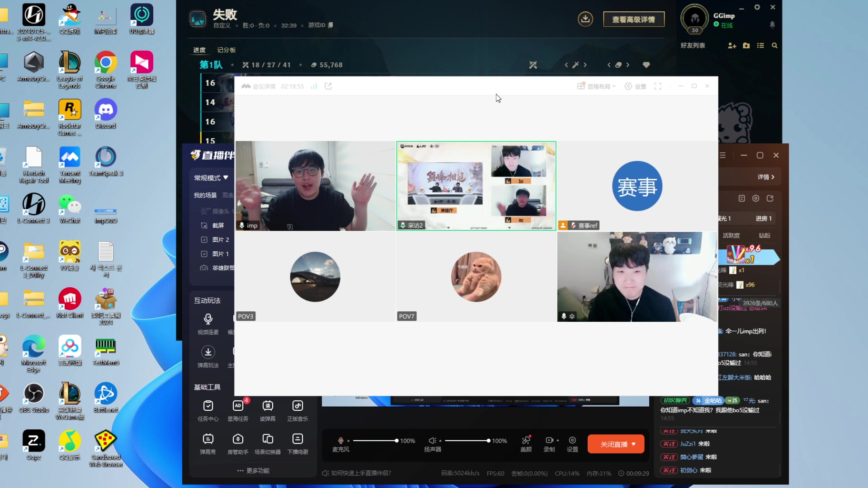
Task: Open 设置 in streaming bottom bar
Action: pyautogui.click(x=572, y=444)
